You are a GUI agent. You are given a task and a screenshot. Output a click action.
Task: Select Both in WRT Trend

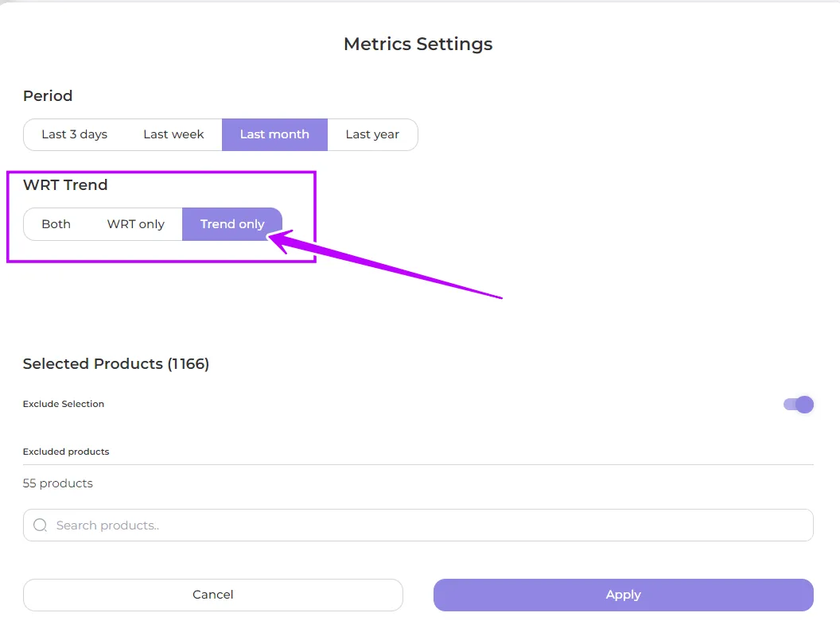pyautogui.click(x=56, y=224)
